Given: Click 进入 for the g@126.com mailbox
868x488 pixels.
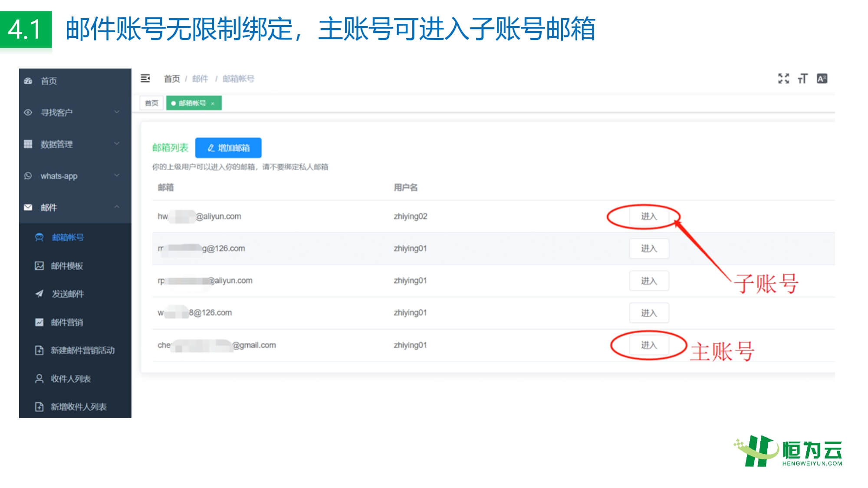Looking at the screenshot, I should tap(649, 249).
